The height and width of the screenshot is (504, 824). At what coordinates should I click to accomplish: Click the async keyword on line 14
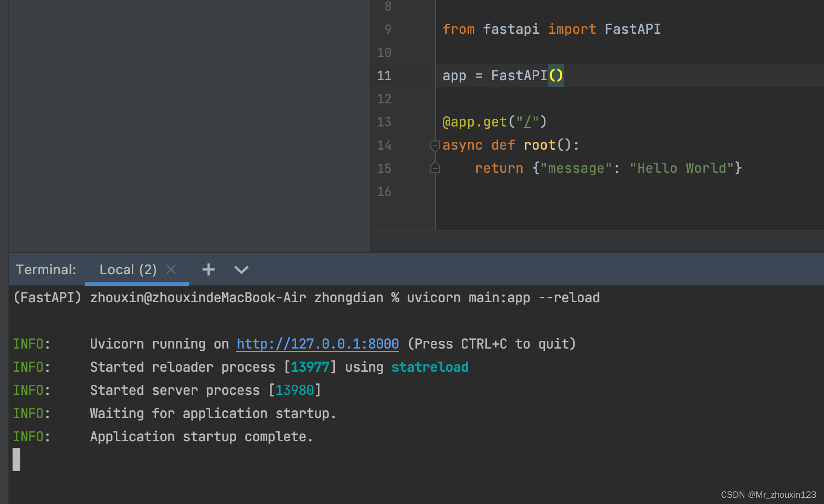462,145
